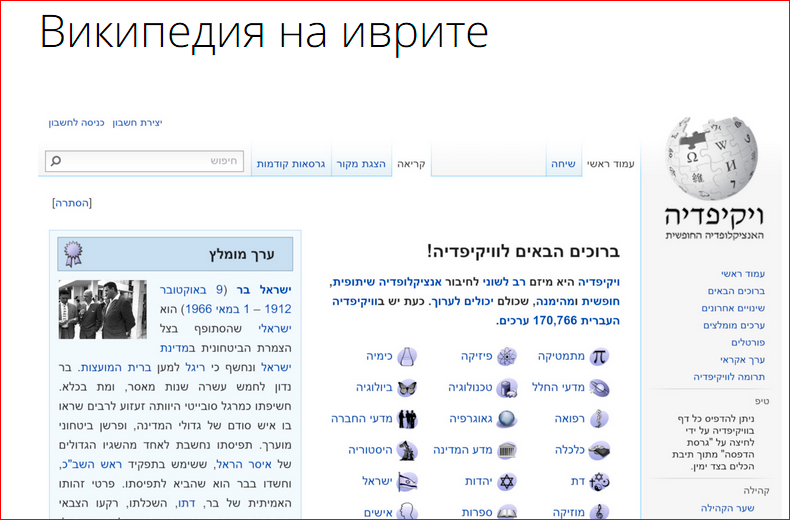The height and width of the screenshot is (520, 790).
Task: Click the היסטוריה portal text link
Action: (x=370, y=450)
